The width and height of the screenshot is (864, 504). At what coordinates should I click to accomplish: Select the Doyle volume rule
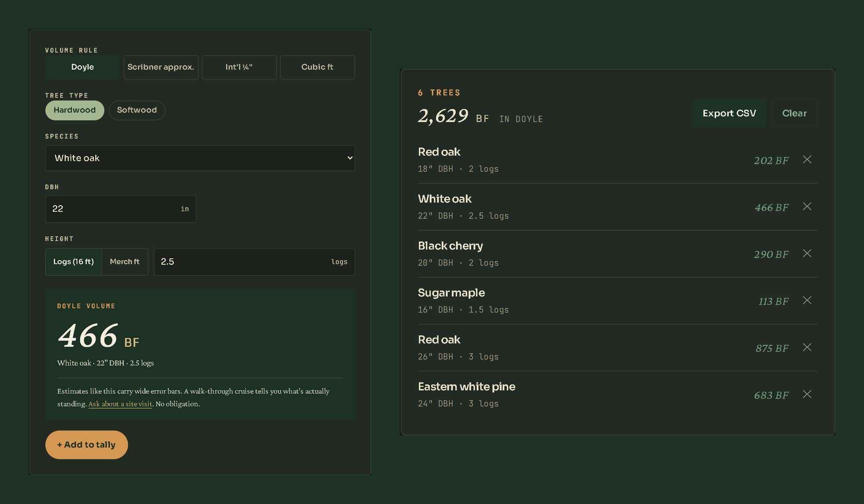pos(83,67)
